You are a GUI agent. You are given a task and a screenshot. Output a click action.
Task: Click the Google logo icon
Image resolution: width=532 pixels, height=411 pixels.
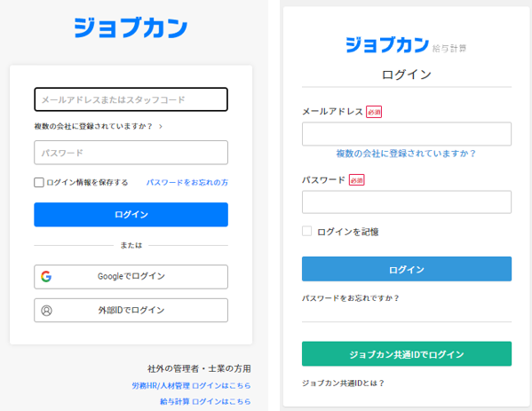coord(46,277)
